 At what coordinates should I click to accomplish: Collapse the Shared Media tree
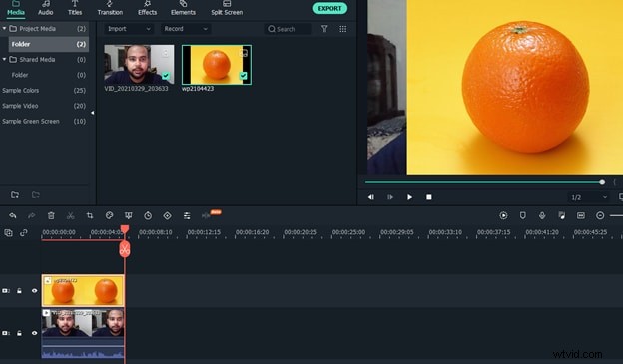point(4,60)
